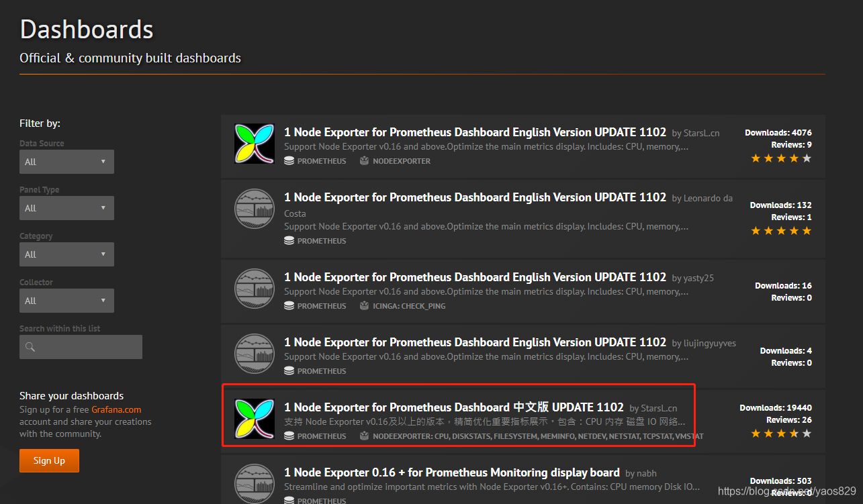Click Downloads: 132 text
This screenshot has width=863, height=504.
781,205
